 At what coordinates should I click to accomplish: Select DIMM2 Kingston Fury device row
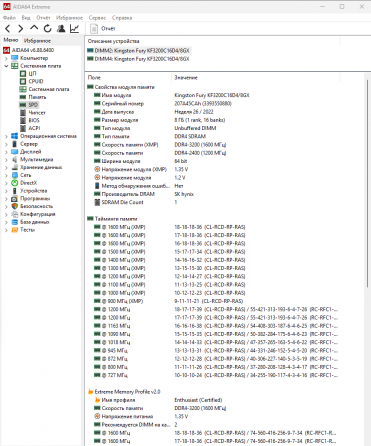pyautogui.click(x=138, y=51)
